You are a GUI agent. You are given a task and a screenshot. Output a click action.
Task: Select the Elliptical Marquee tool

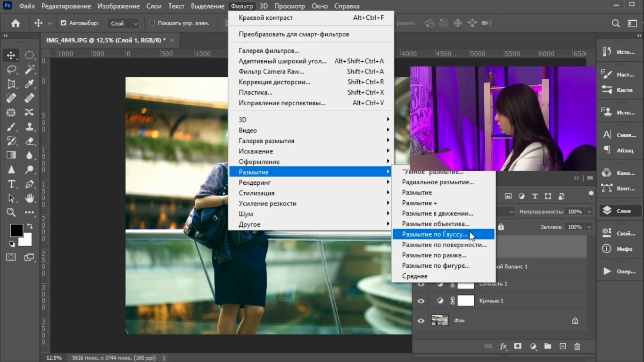coord(29,56)
